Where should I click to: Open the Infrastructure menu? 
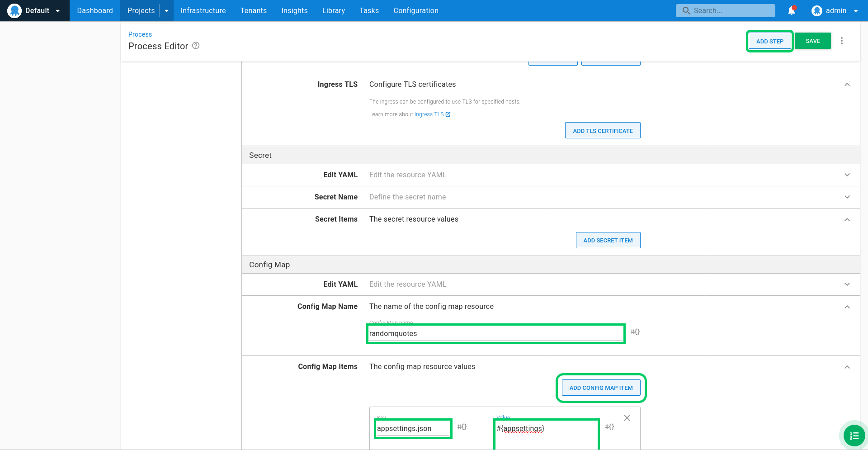pos(203,10)
